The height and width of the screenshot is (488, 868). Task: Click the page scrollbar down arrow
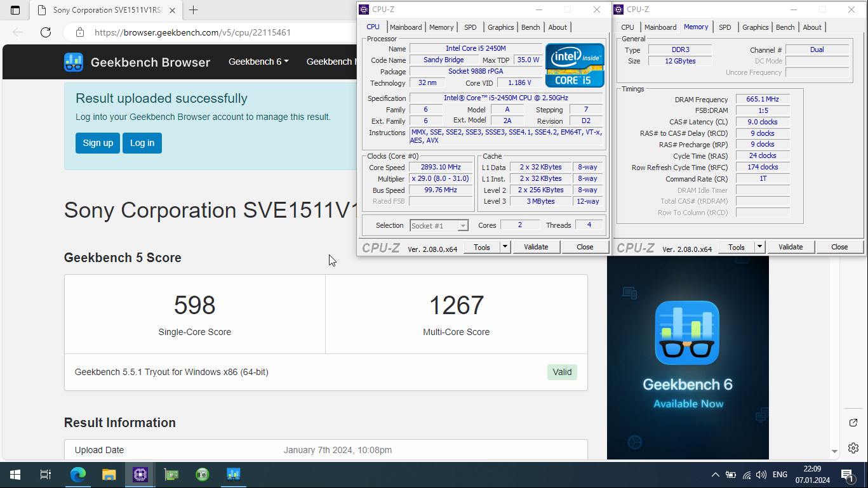pyautogui.click(x=834, y=452)
